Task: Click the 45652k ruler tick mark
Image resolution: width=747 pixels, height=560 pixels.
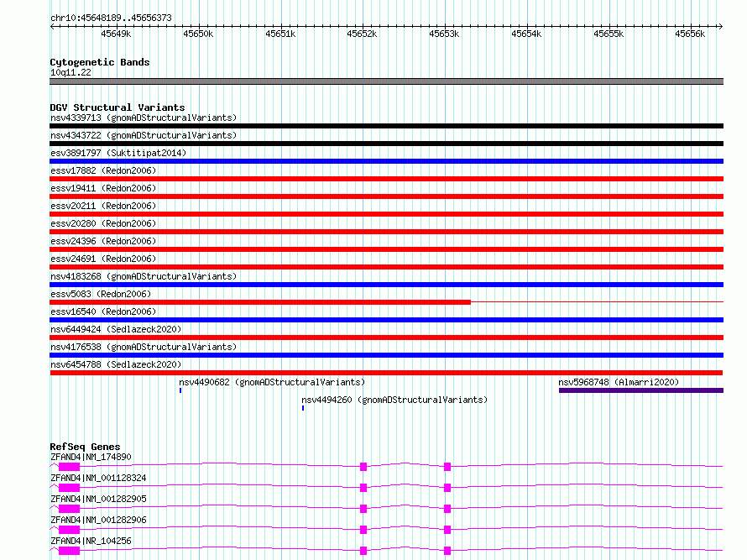Action: pos(363,27)
